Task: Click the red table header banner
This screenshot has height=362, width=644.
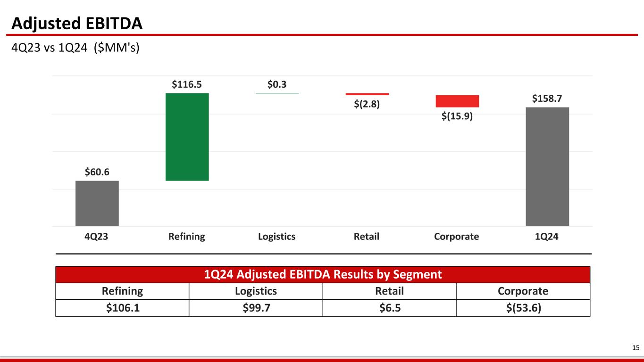Action: 323,274
